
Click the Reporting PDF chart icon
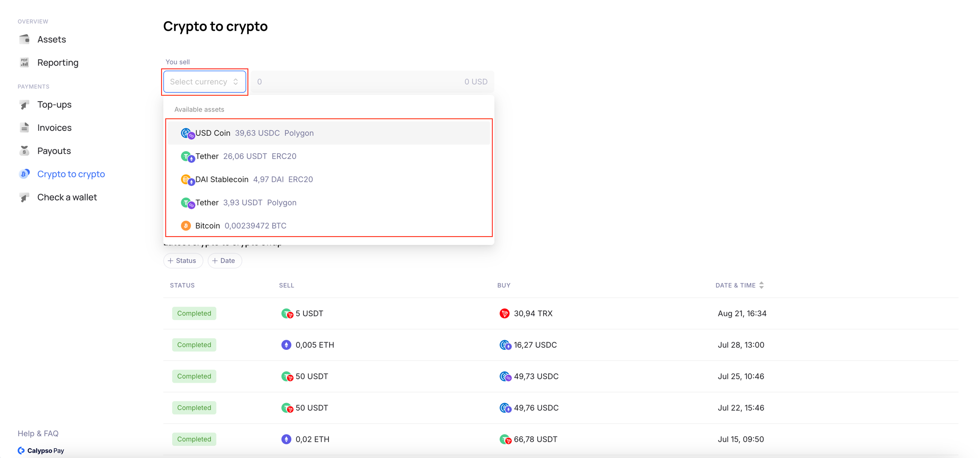point(24,63)
